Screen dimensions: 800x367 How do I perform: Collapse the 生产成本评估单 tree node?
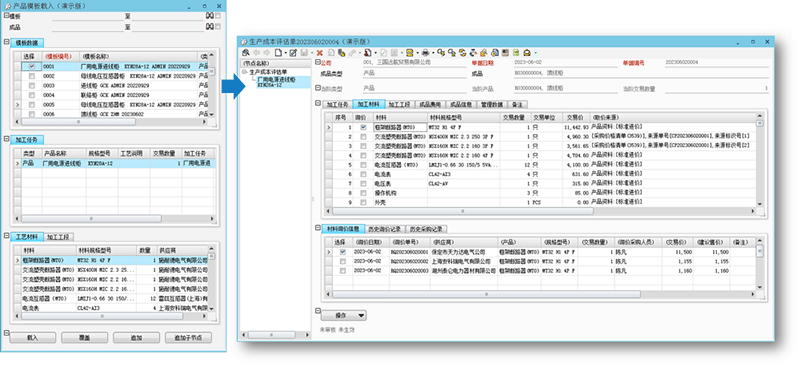tap(245, 72)
